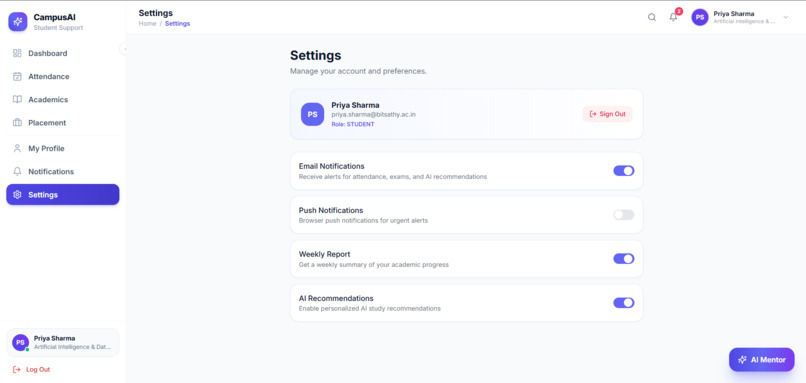Viewport: 806px width, 383px height.
Task: Click the priya.sharma@bitsathy.ac.in email
Action: click(374, 115)
